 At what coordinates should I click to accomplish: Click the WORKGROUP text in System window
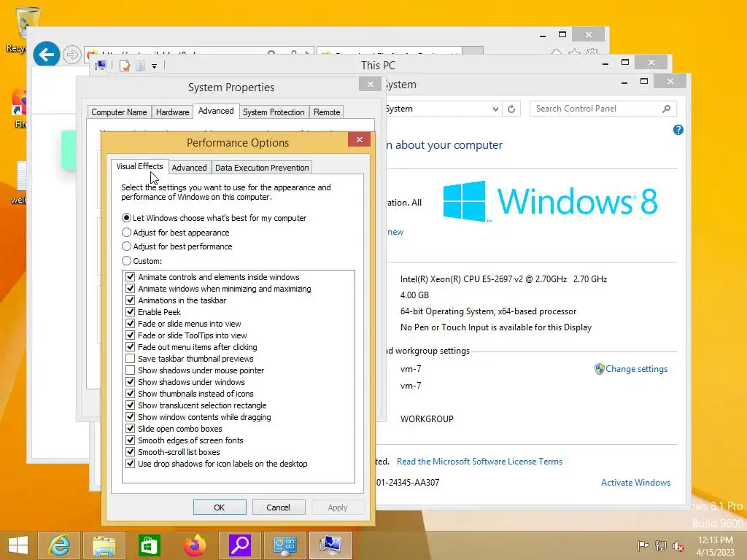coord(427,419)
